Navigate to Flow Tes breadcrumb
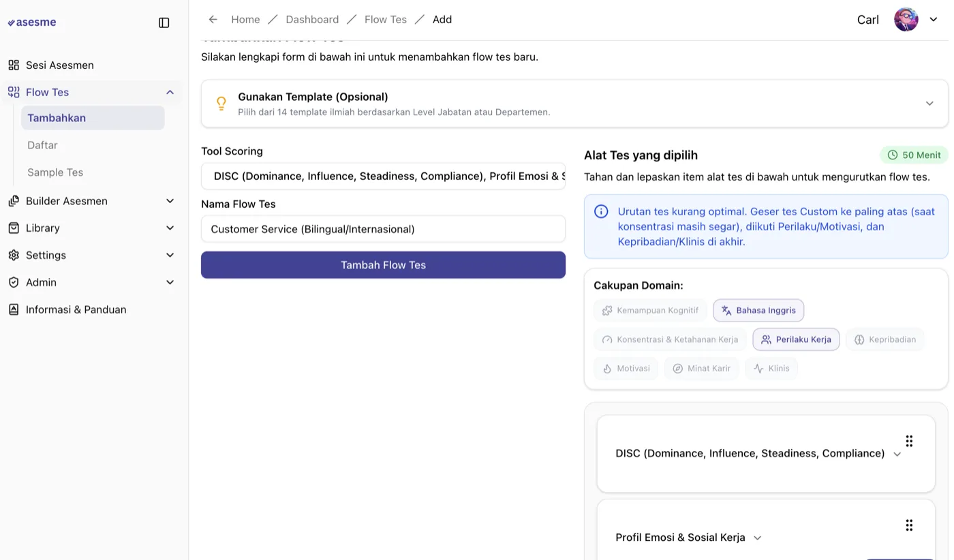Viewport: 954px width, 560px height. point(386,20)
